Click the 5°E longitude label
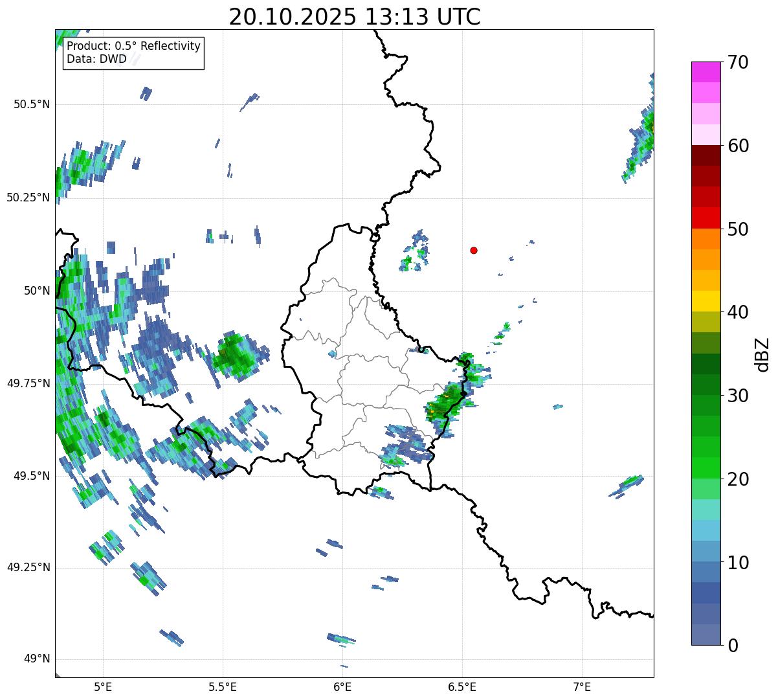 point(103,687)
